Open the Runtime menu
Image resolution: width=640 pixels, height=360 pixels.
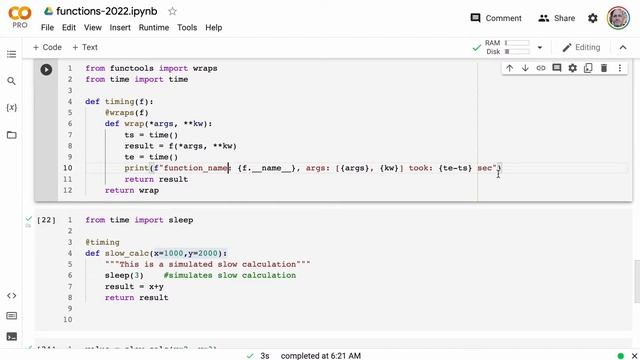[154, 27]
